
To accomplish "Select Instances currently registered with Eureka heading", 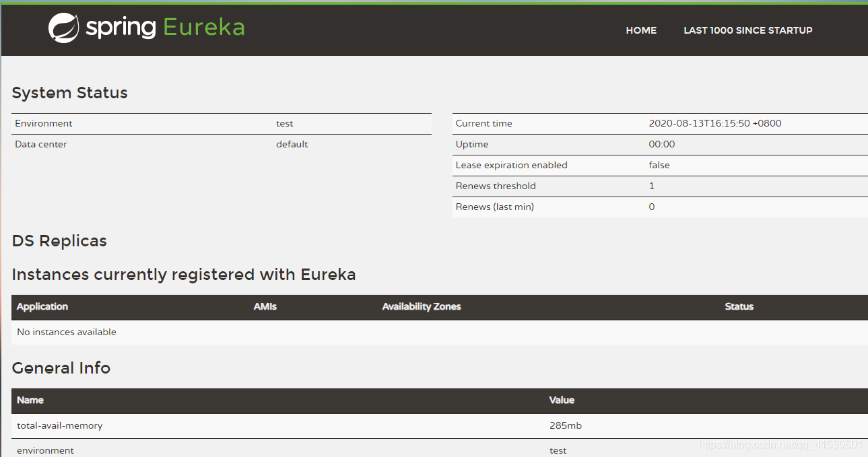I will click(x=184, y=275).
